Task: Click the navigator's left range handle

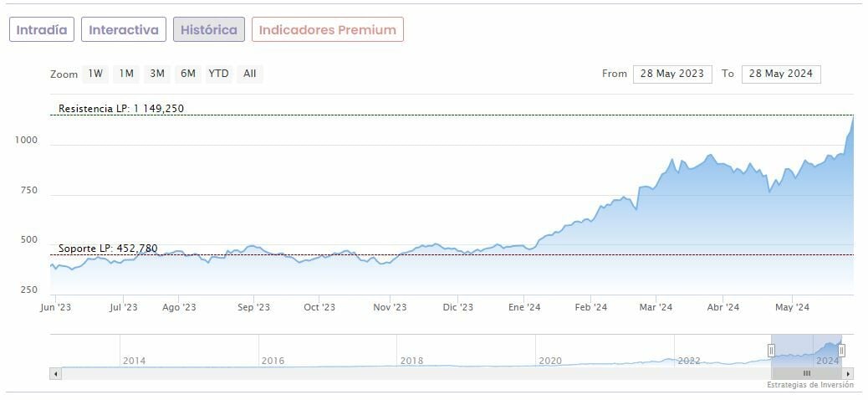Action: click(x=771, y=350)
